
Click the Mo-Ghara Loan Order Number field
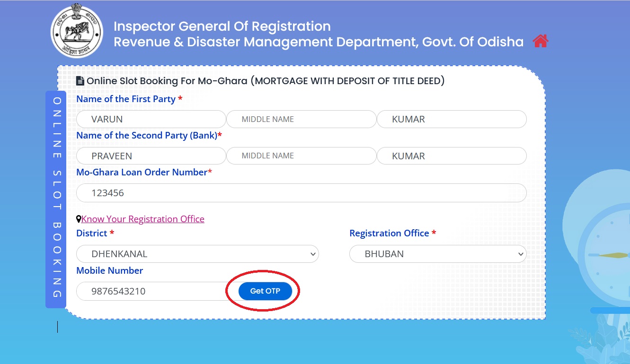pos(301,193)
